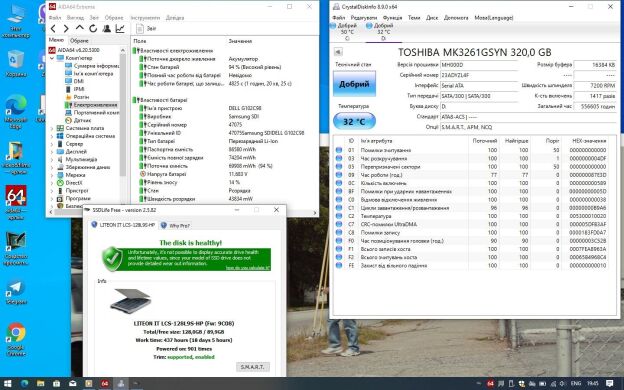Open the Recycle Bin desktop icon
Image resolution: width=624 pixels, height=390 pixels.
tap(16, 64)
